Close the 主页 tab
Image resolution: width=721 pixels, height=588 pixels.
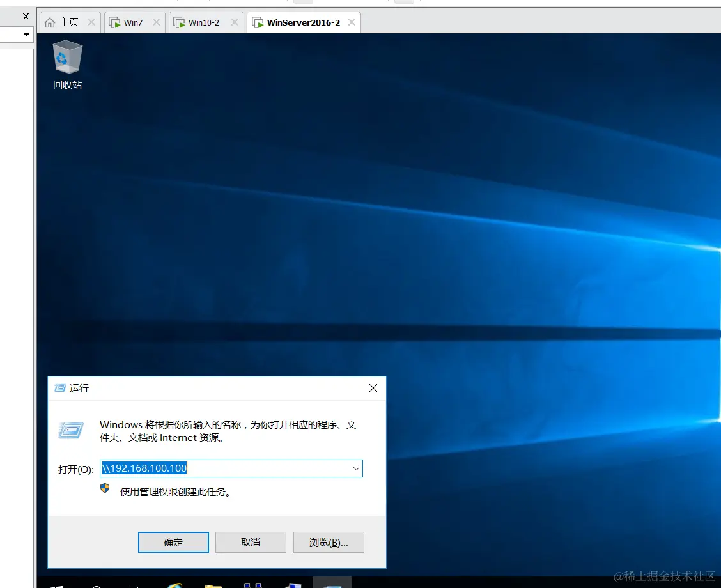coord(91,22)
